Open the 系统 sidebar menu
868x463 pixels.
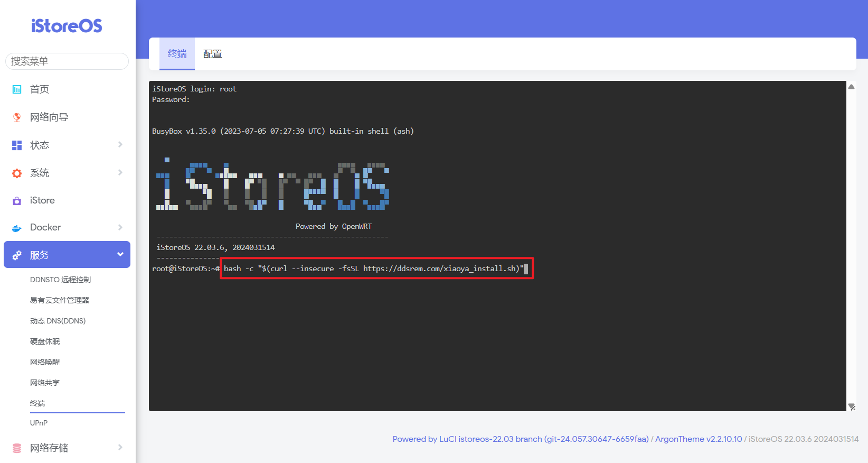click(67, 173)
